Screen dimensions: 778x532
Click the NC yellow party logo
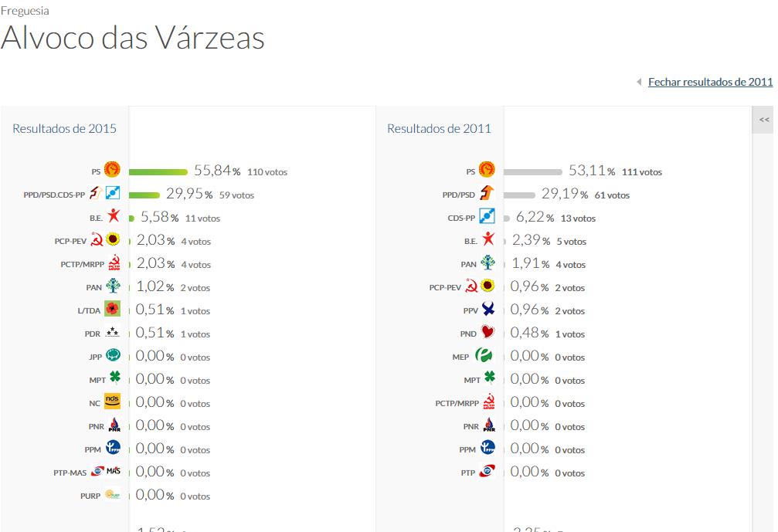113,402
